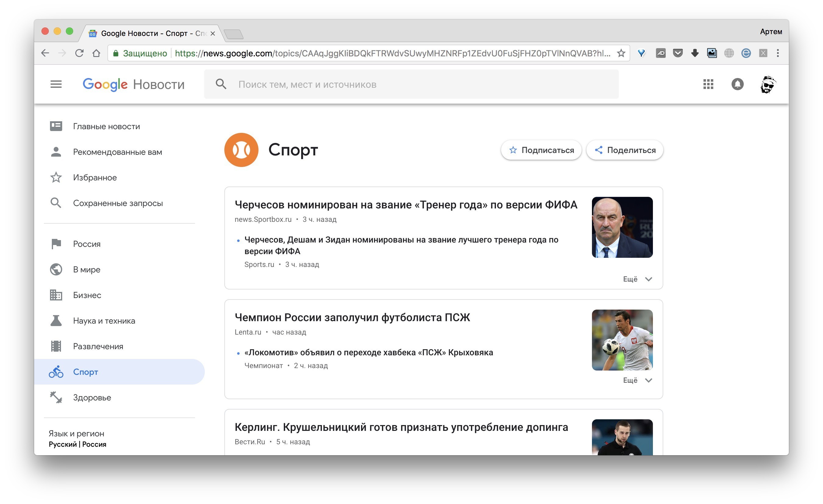
Task: Go back with browser back arrow
Action: tap(45, 53)
